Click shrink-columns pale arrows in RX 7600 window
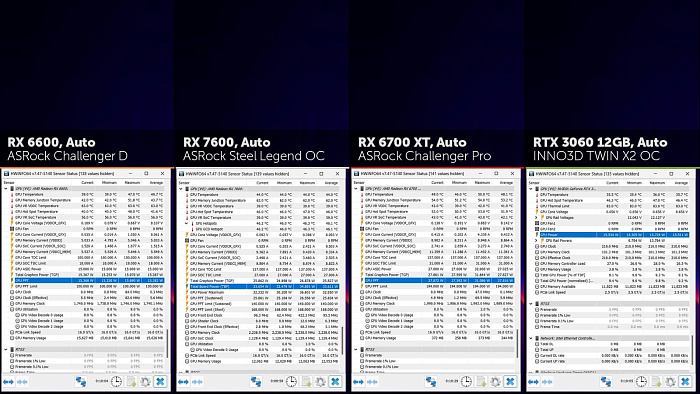Viewport: 700px width, 394px height. tap(197, 382)
